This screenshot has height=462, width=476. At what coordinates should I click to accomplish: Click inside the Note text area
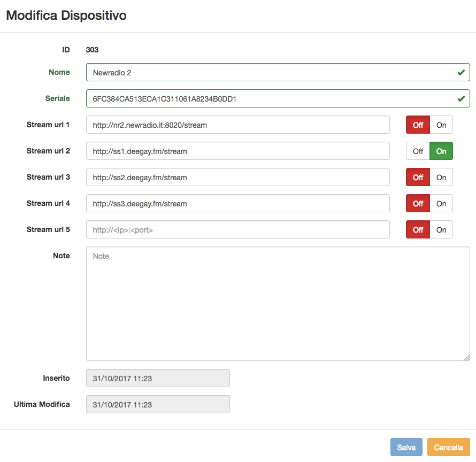point(278,304)
